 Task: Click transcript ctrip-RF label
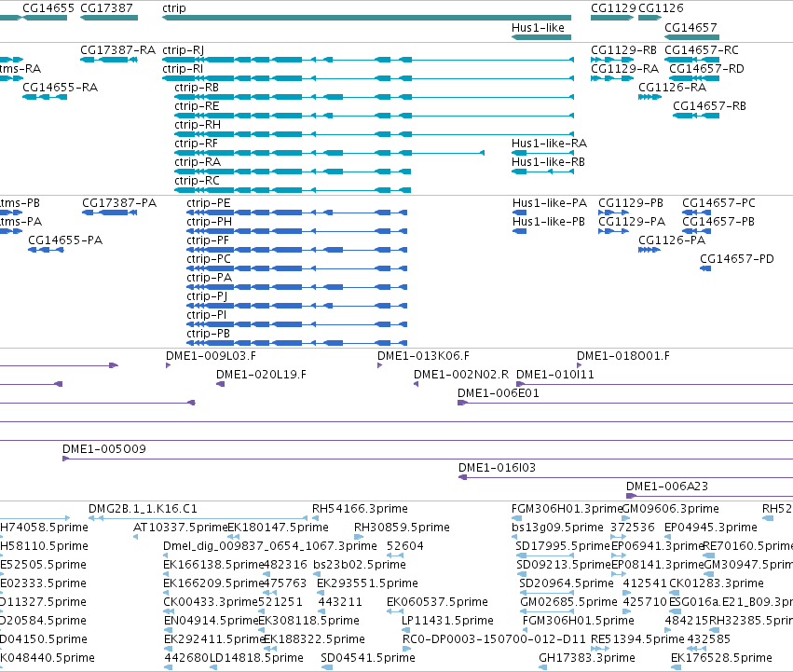(x=197, y=144)
